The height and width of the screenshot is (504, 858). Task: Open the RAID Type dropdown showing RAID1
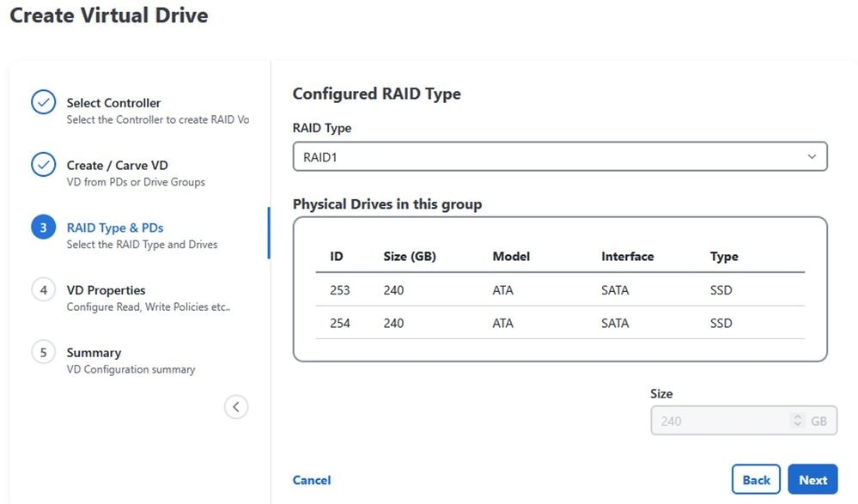pos(560,156)
